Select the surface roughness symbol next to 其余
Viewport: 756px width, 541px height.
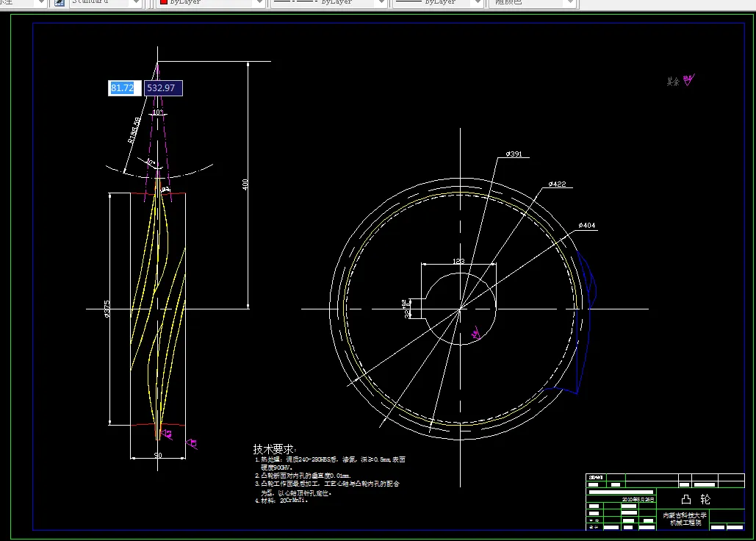tap(689, 79)
